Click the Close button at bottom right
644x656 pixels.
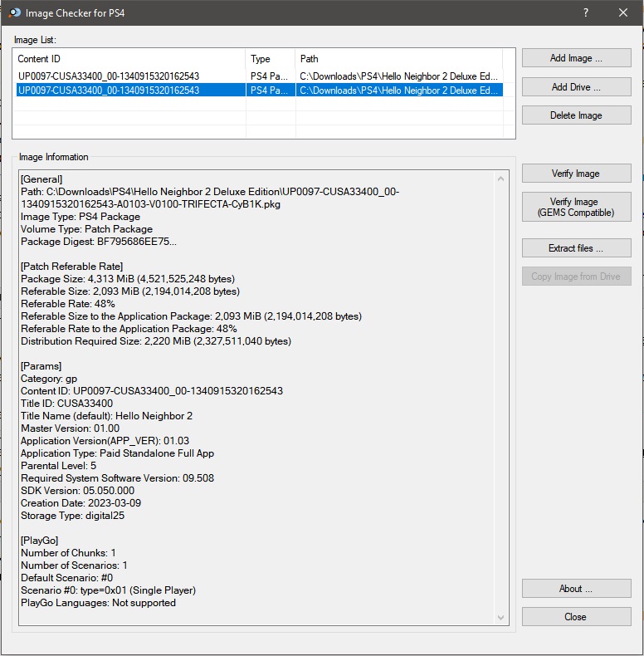pyautogui.click(x=576, y=617)
